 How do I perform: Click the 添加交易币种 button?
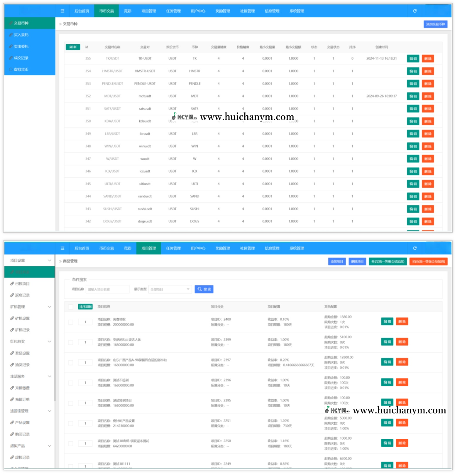coord(435,24)
